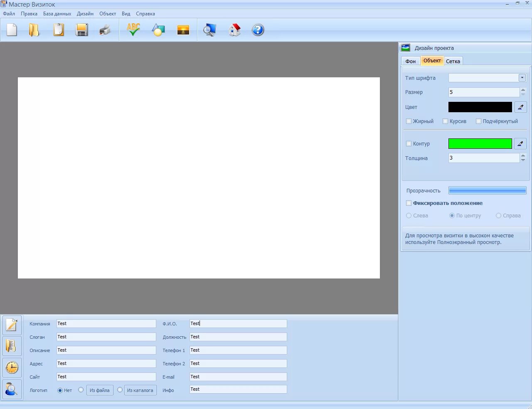Insert a shape with the shapes icon
This screenshot has width=532, height=409.
click(158, 30)
